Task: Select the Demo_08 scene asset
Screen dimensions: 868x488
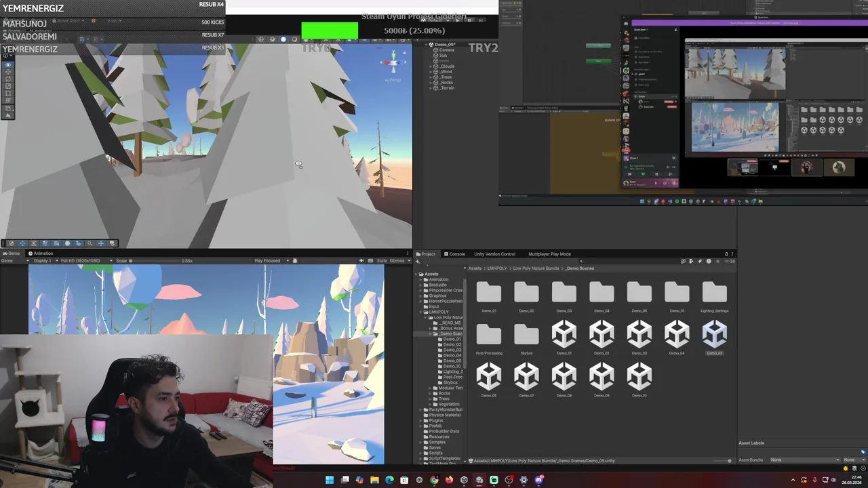Action: [x=564, y=380]
